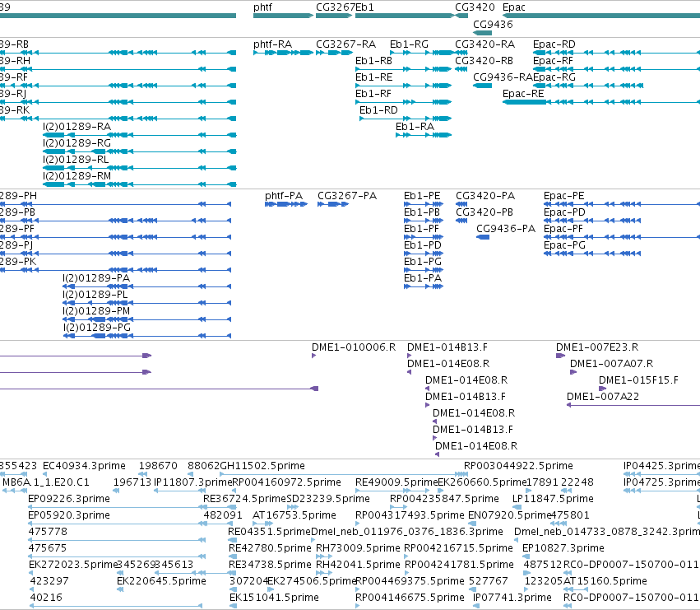Select the l(2)01289-PA protein label
Image resolution: width=700 pixels, height=610 pixels.
pyautogui.click(x=96, y=278)
